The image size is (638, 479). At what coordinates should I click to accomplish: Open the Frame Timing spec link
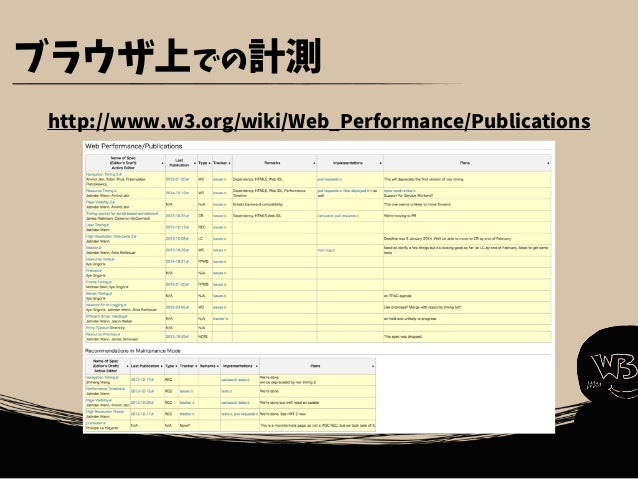tap(98, 282)
